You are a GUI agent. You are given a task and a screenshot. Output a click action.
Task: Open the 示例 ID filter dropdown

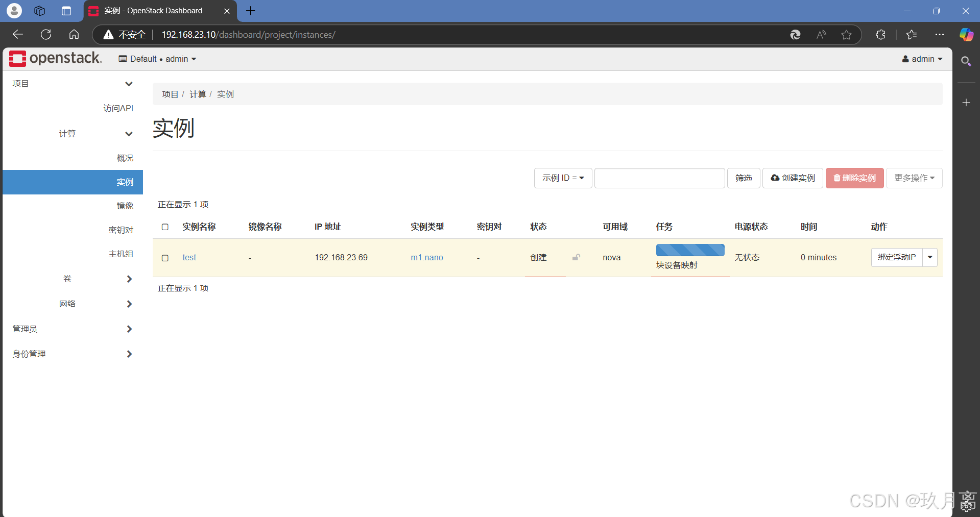(x=563, y=178)
